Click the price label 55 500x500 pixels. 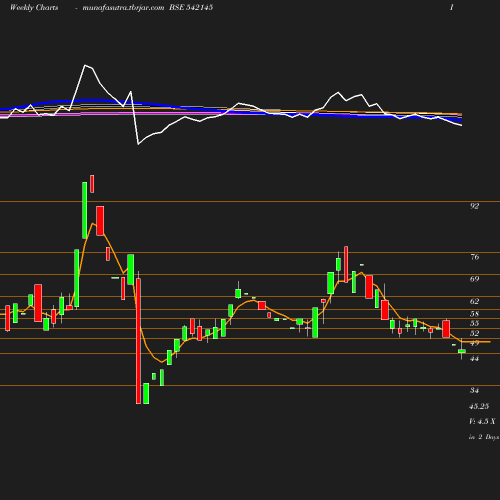tap(475, 323)
